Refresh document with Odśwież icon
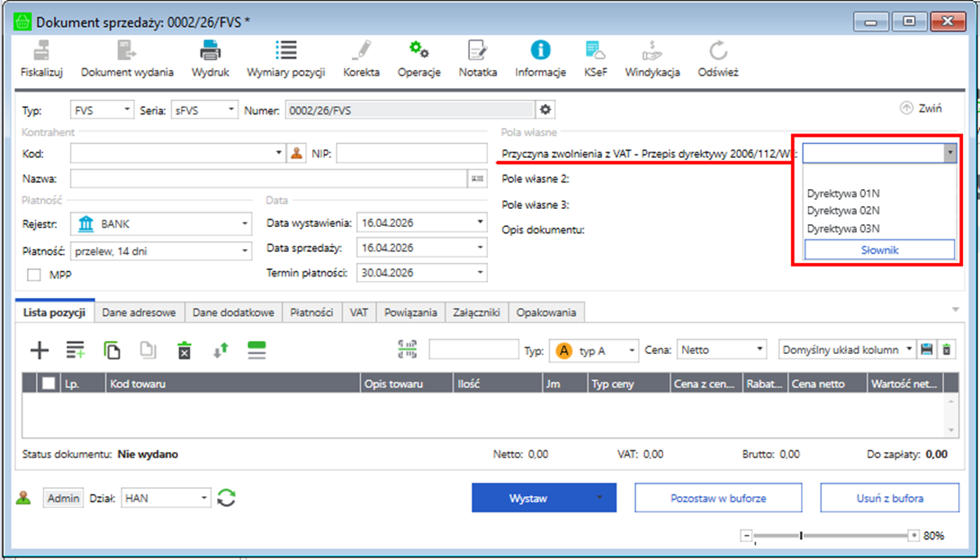980x560 pixels. [717, 51]
